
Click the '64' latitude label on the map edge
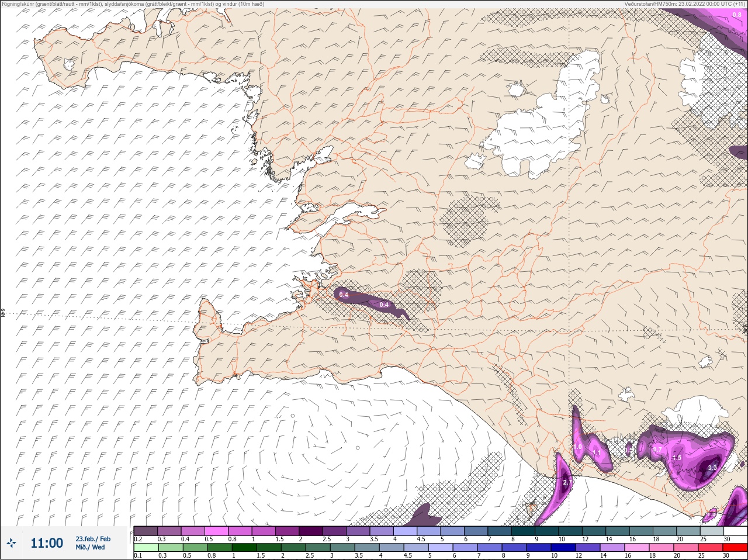tap(2, 313)
